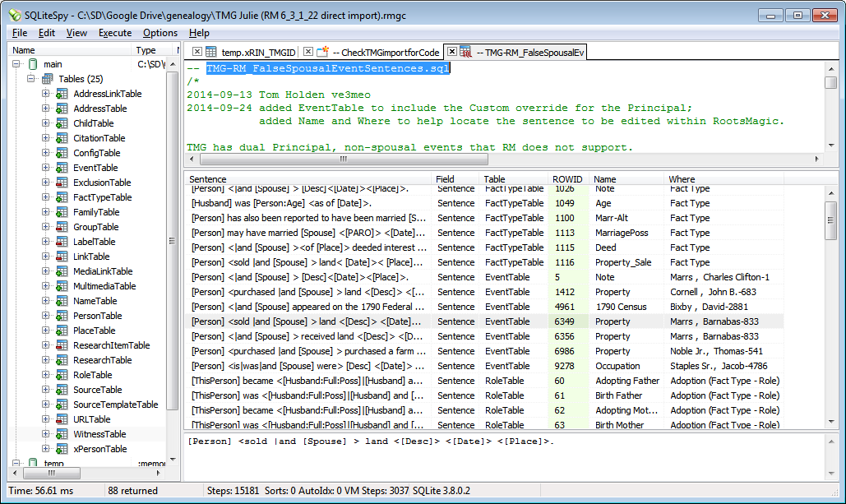Expand the ResearchTable node
The width and height of the screenshot is (846, 504).
[x=45, y=360]
